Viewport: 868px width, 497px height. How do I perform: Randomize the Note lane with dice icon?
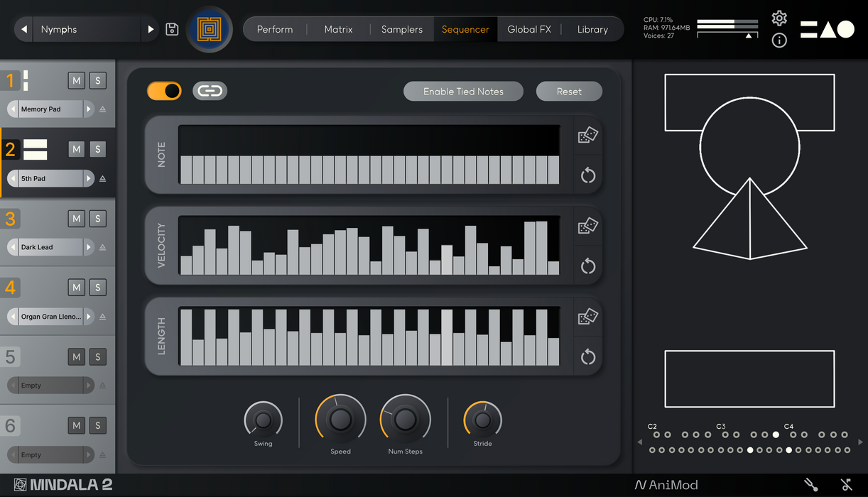click(x=587, y=135)
